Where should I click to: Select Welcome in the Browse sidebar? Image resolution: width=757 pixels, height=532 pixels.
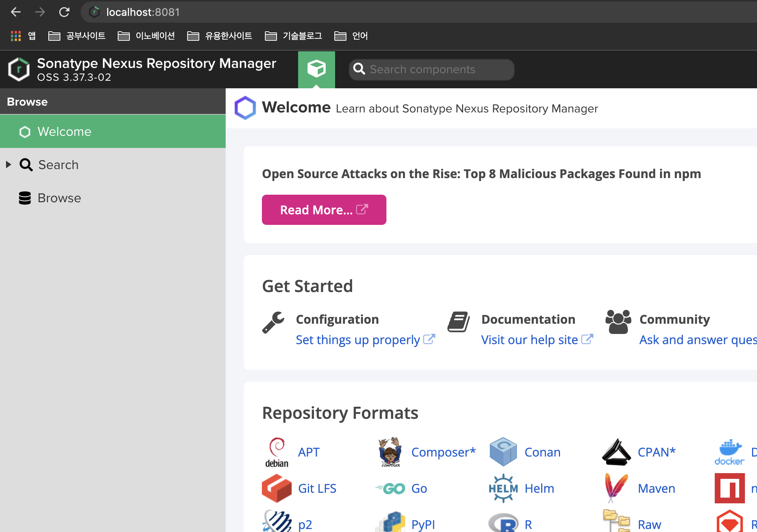pyautogui.click(x=65, y=132)
